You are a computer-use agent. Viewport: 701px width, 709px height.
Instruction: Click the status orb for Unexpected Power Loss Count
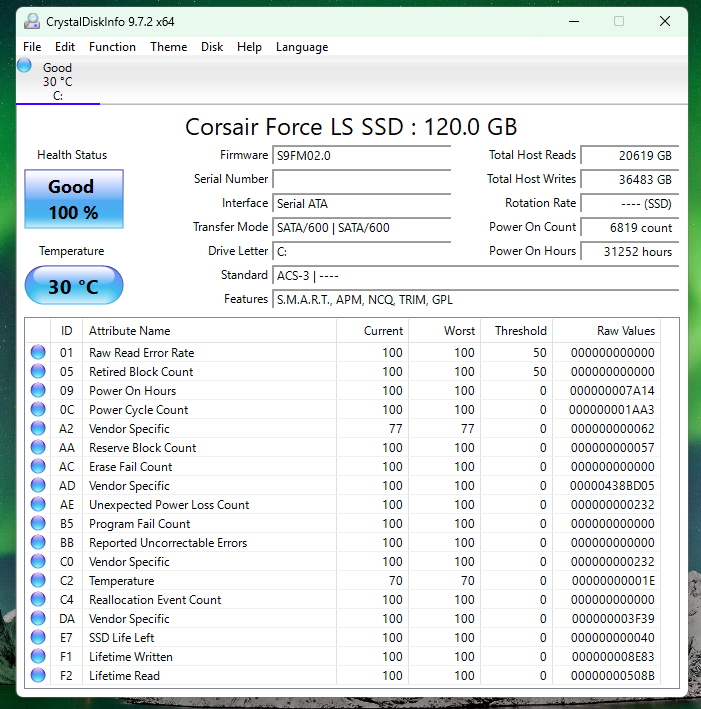coord(38,504)
